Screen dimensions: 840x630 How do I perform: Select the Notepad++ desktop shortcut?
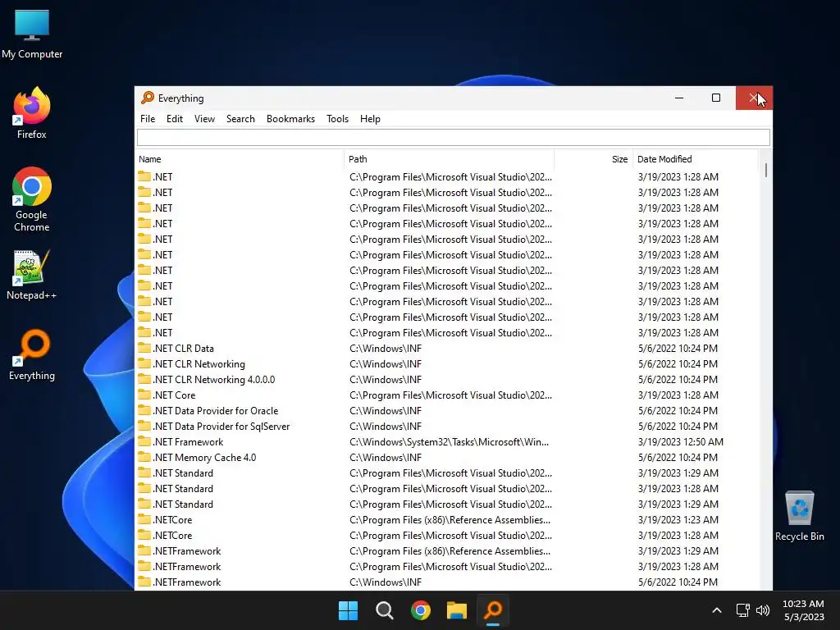(x=32, y=275)
